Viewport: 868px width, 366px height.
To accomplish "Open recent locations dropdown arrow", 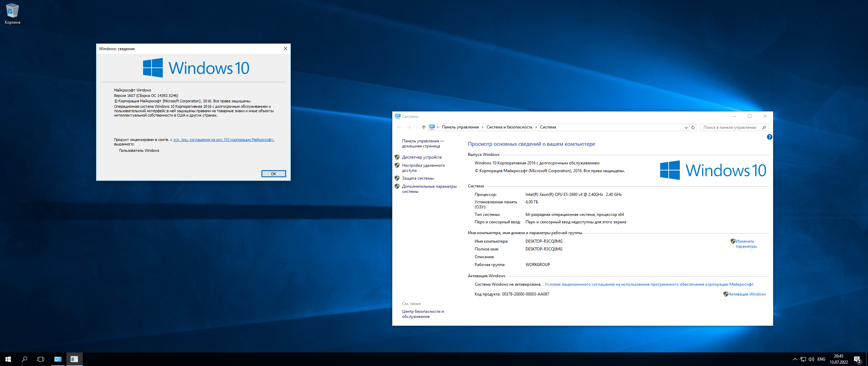I will pos(417,127).
